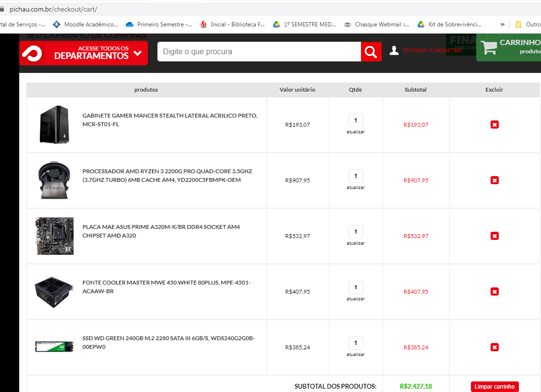Show more bookmarks with chevron
This screenshot has height=392, width=541.
[x=502, y=24]
